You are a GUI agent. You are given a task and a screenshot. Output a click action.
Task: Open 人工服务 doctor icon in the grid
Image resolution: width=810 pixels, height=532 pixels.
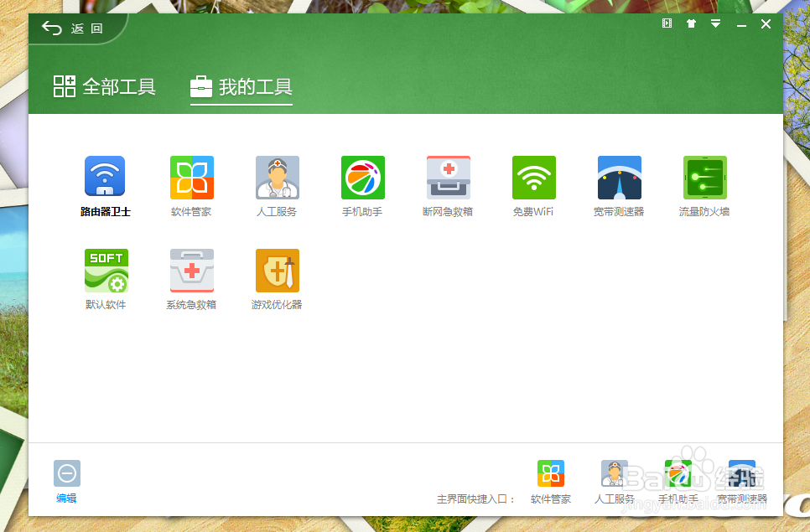pos(278,178)
